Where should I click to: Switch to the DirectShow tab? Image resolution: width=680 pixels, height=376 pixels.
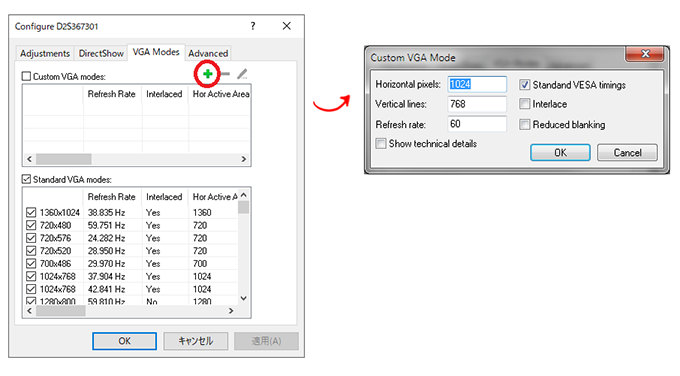101,53
